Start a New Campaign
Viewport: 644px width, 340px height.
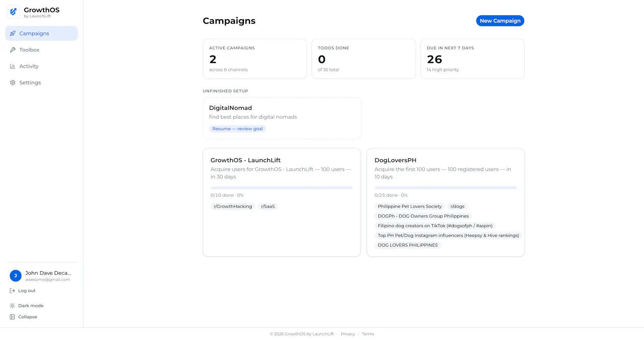pyautogui.click(x=500, y=21)
